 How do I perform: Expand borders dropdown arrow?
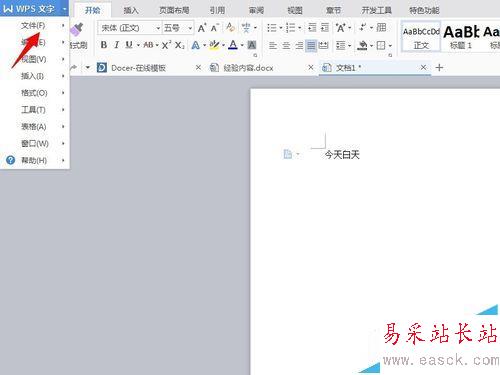[390, 46]
